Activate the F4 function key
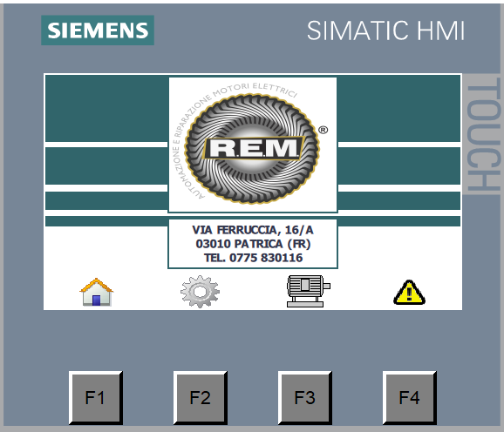The image size is (504, 432). point(410,398)
